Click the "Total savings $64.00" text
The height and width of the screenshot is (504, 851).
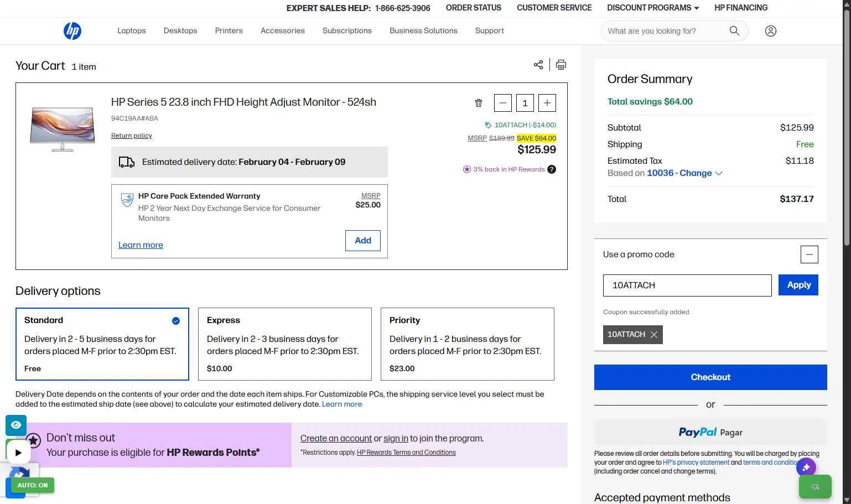point(650,102)
